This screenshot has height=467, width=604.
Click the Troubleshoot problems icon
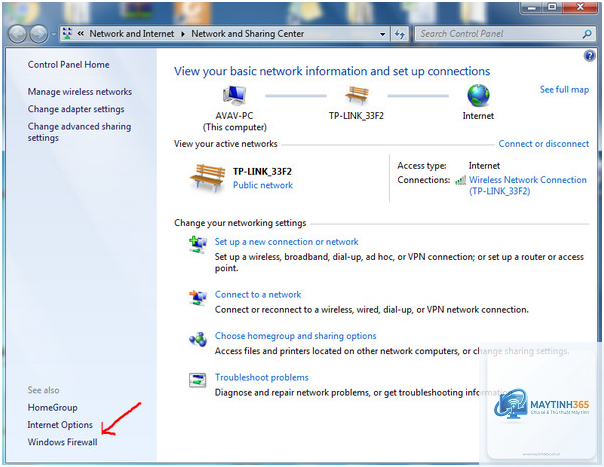198,380
